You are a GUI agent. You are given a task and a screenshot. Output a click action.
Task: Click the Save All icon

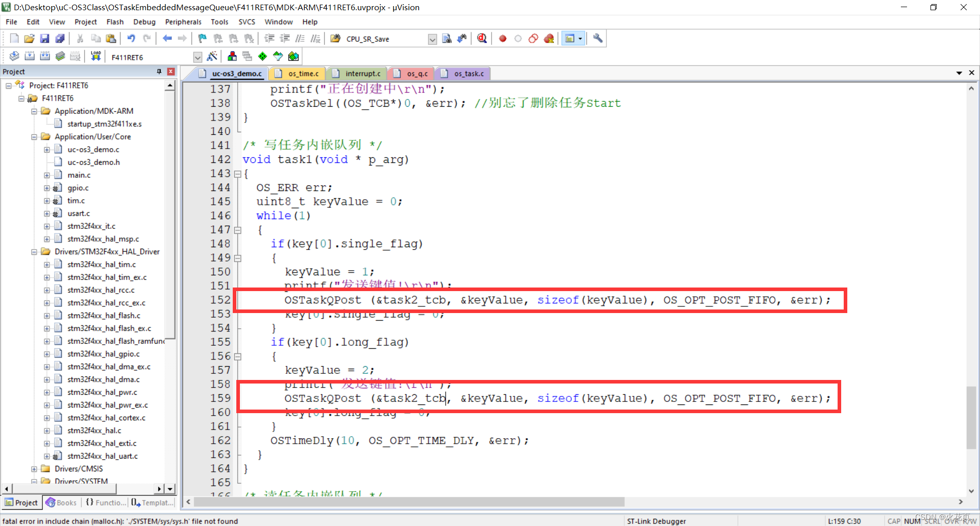(x=60, y=38)
